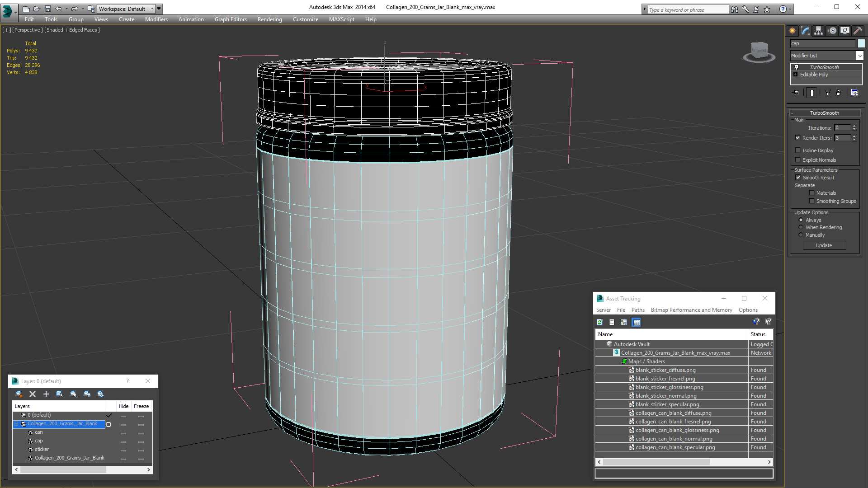Click the ViewCube in the viewport
The width and height of the screenshot is (868, 488).
click(759, 52)
